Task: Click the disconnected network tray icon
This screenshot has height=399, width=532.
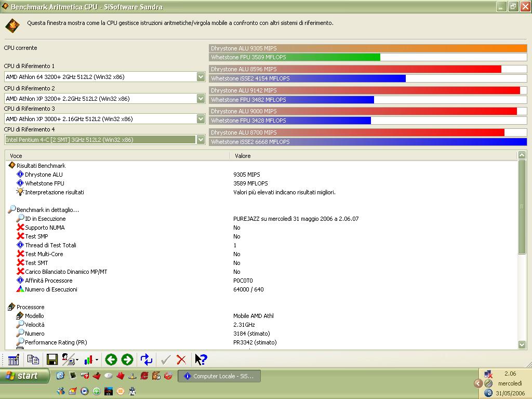Action: click(x=488, y=374)
